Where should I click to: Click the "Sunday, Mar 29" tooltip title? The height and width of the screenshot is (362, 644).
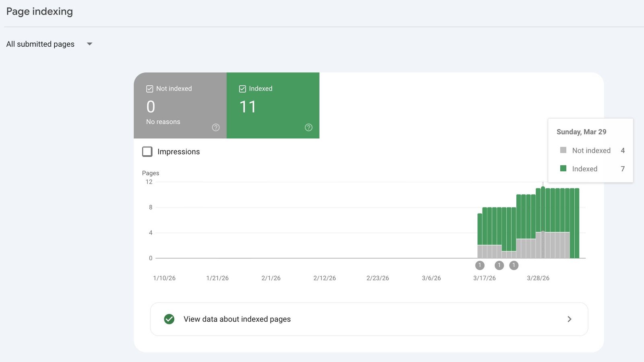pos(581,132)
